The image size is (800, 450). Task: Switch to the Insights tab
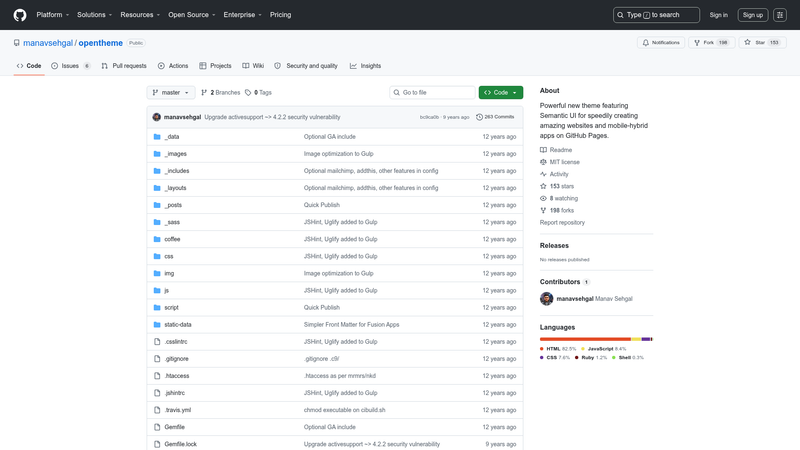365,66
